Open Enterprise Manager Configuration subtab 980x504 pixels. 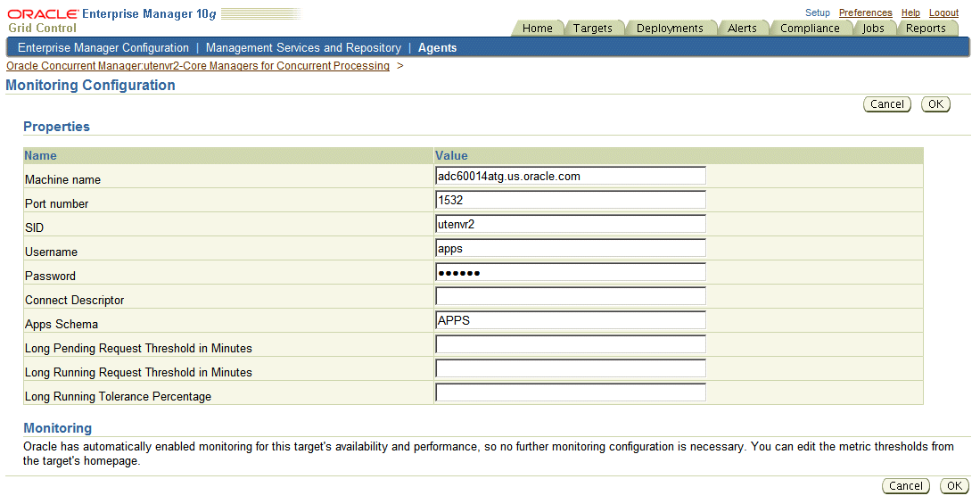pyautogui.click(x=103, y=47)
